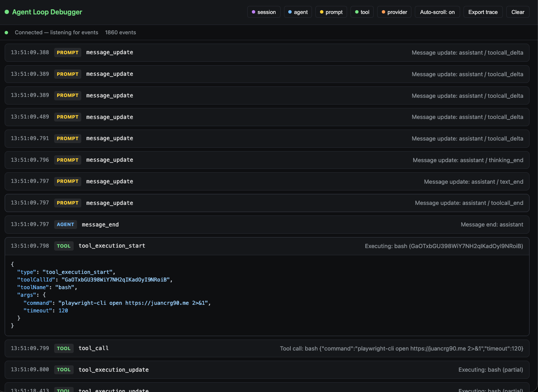Click the green connection status dot

point(6,32)
